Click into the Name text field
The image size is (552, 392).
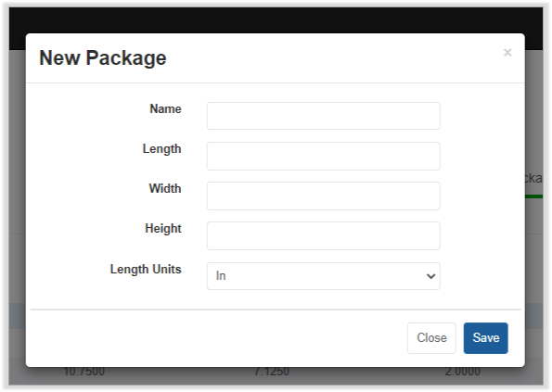click(323, 116)
